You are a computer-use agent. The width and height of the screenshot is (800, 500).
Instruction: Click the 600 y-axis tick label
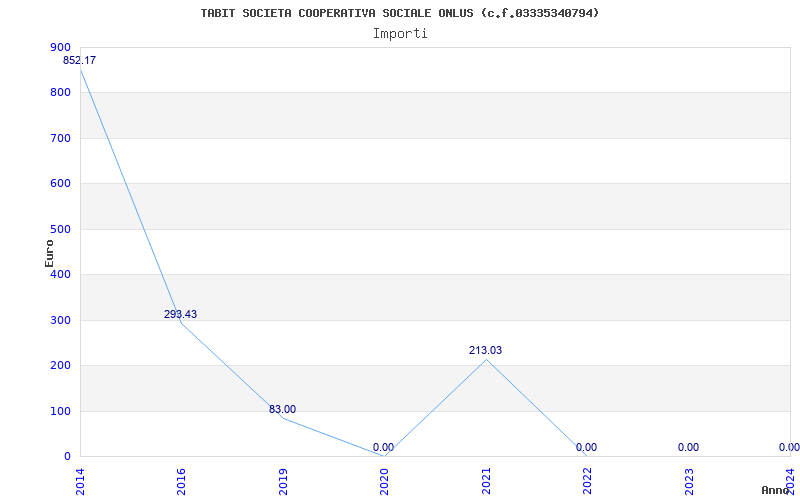(x=60, y=184)
